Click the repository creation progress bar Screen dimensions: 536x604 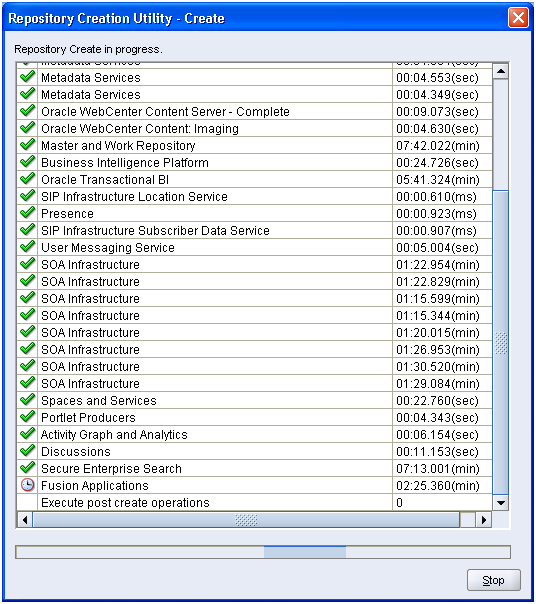(263, 552)
